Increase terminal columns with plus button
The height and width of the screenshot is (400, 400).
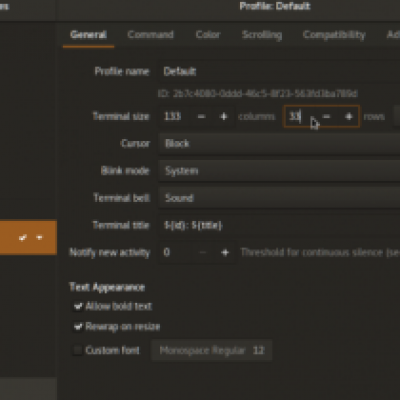click(x=224, y=116)
